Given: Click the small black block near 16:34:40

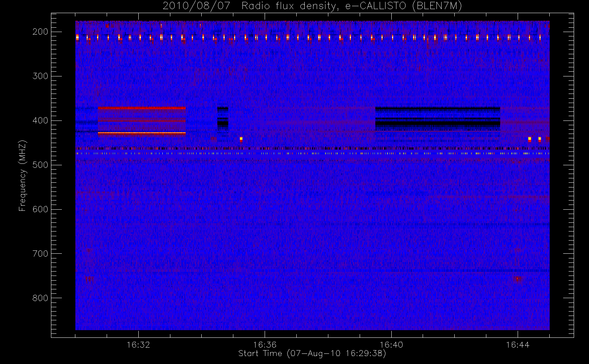Looking at the screenshot, I should coord(223,119).
